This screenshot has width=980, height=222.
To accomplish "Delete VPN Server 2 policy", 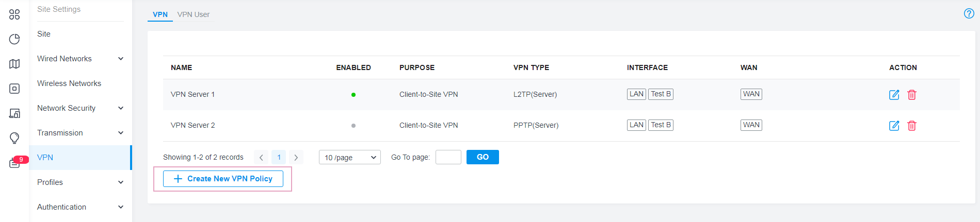I will tap(912, 126).
